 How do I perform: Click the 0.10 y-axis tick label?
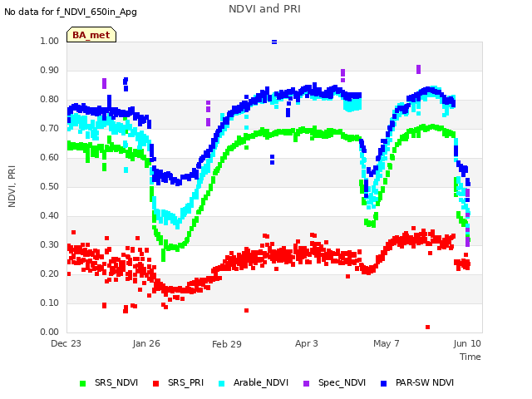[x=50, y=303]
